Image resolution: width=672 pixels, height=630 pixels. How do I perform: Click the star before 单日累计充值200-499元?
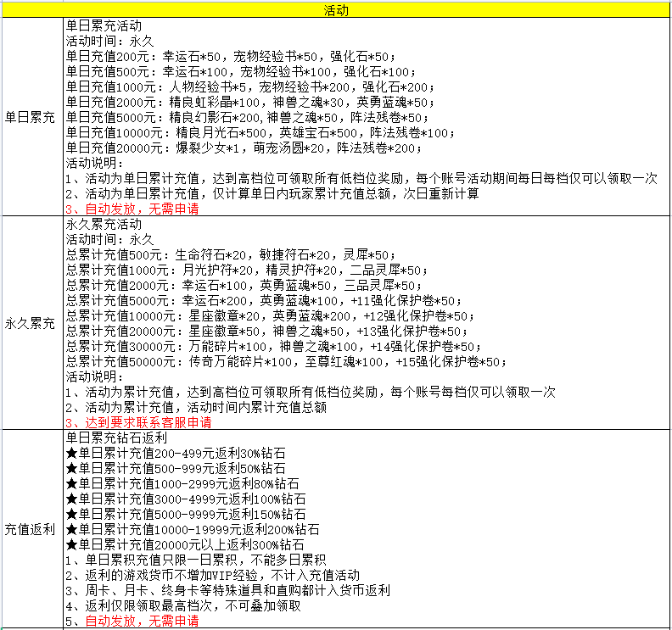(x=71, y=453)
